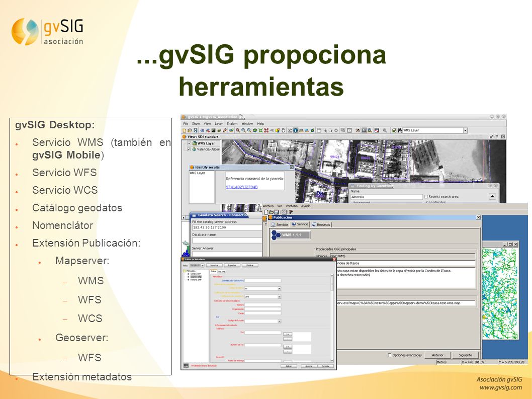Open the Help menu in gvSIG

(260, 124)
